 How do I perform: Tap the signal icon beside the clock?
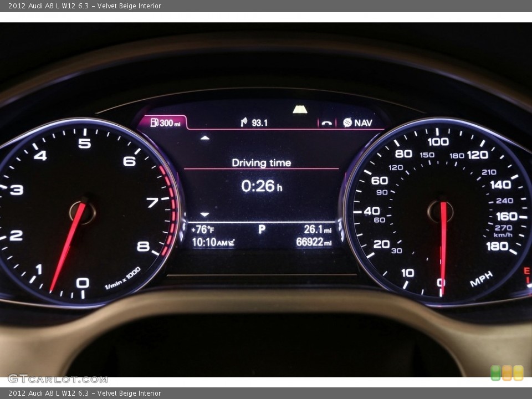click(232, 243)
